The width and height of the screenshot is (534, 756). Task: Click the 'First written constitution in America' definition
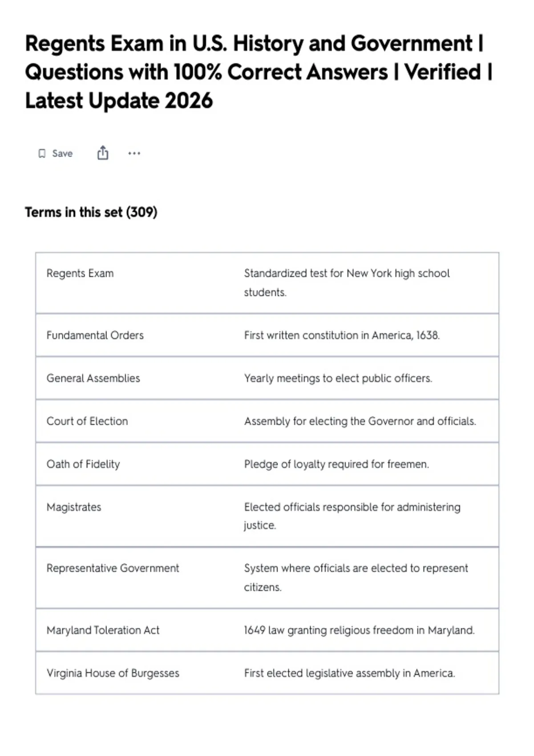pos(342,335)
